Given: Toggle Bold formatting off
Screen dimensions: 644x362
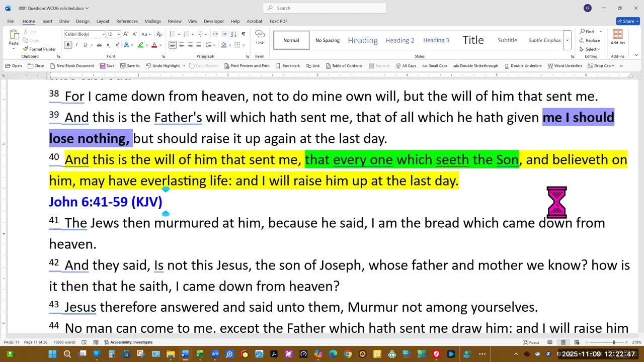Looking at the screenshot, I should [68, 45].
